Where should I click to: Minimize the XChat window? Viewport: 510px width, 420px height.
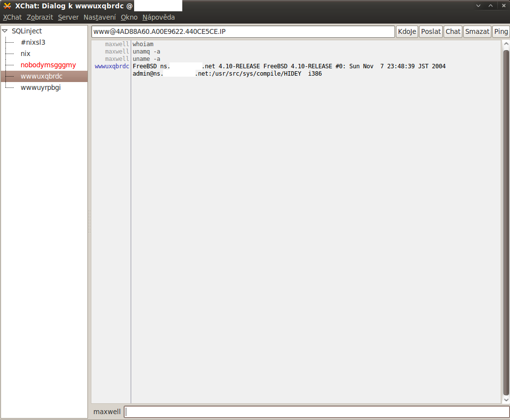tap(478, 6)
